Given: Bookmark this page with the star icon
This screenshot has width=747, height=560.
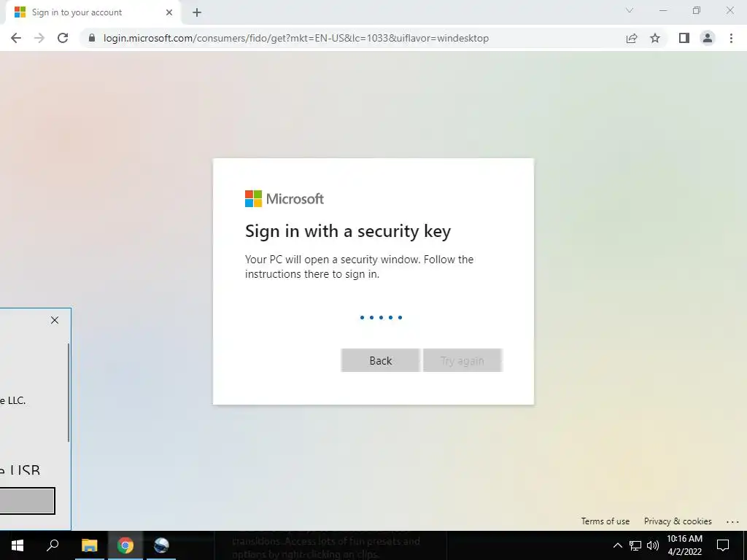Looking at the screenshot, I should pos(655,38).
